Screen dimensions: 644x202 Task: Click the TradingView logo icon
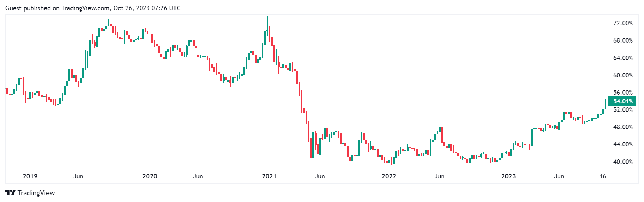pos(10,192)
